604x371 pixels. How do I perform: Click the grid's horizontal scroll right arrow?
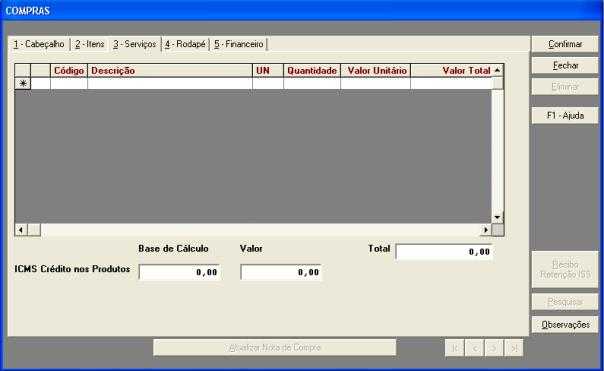(486, 230)
